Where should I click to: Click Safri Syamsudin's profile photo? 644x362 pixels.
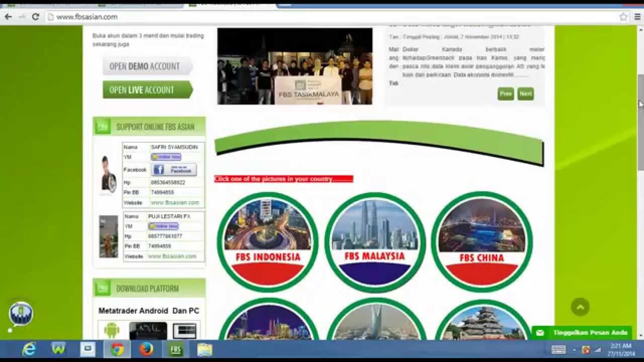coord(108,174)
